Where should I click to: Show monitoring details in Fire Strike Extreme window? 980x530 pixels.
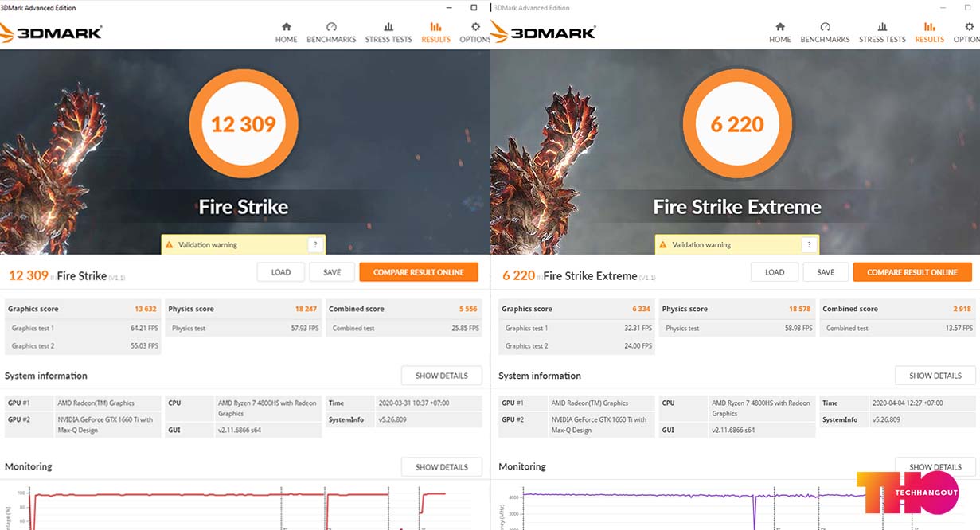click(935, 466)
